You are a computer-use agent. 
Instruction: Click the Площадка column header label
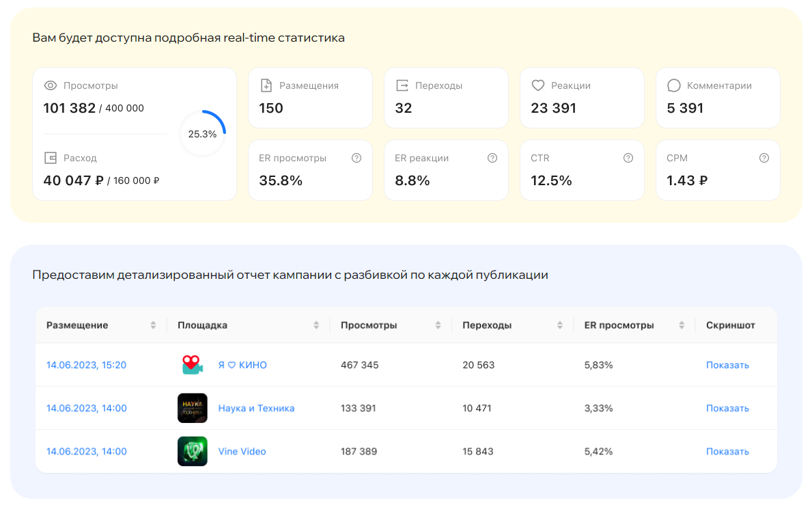click(202, 325)
